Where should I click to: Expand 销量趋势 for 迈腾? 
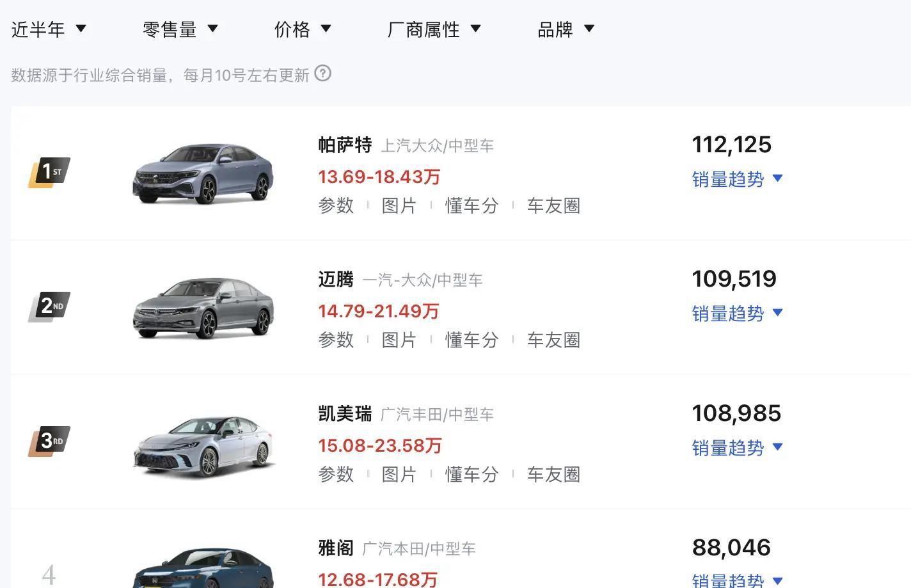pos(738,314)
